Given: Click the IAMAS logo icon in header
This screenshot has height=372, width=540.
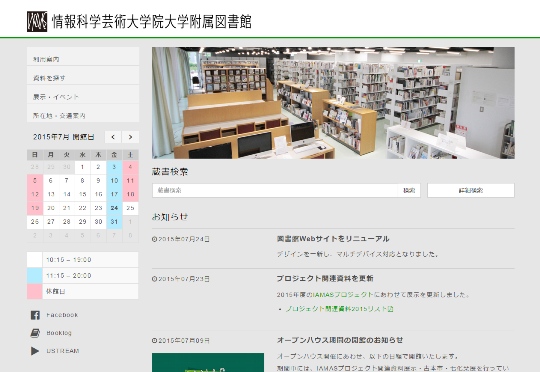Looking at the screenshot, I should point(37,21).
